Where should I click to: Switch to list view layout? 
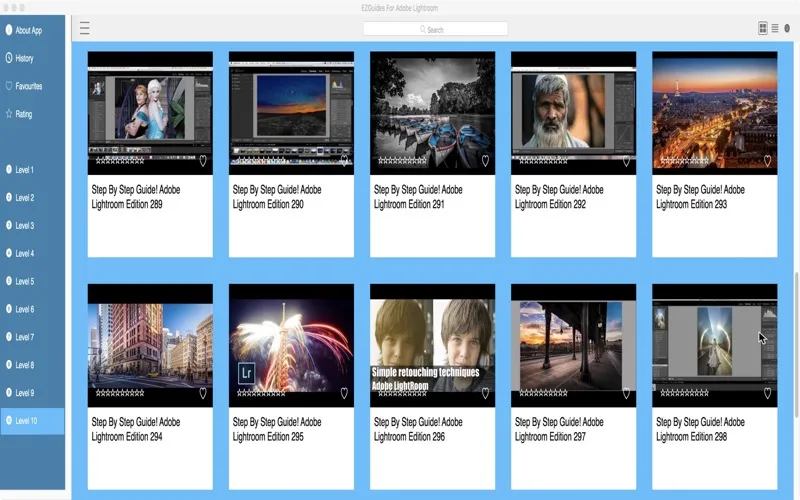(775, 28)
